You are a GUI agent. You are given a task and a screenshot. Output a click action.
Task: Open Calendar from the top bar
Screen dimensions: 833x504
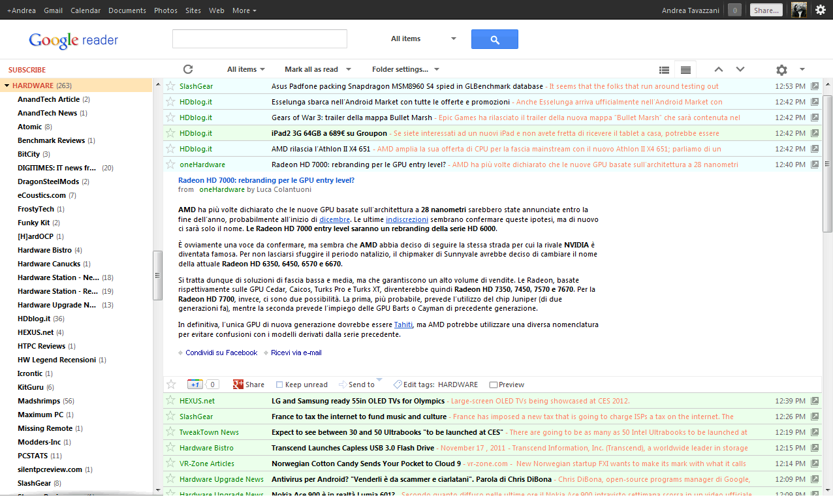[86, 10]
